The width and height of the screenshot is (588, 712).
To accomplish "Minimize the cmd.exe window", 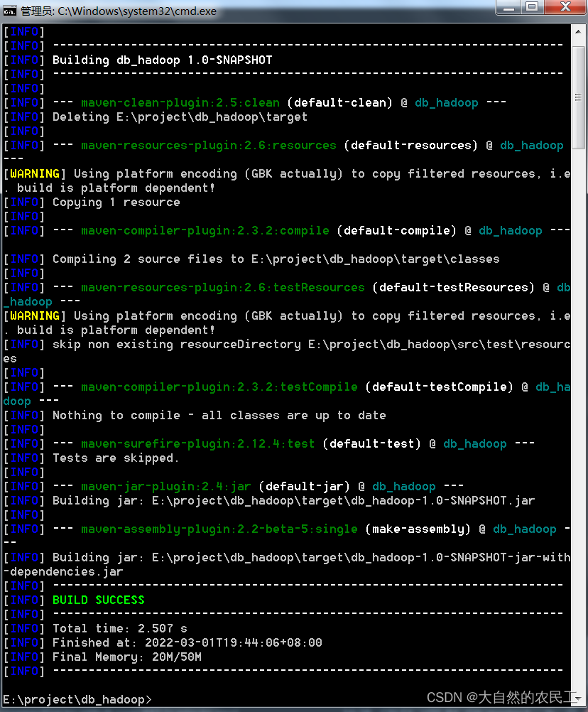I will (509, 7).
